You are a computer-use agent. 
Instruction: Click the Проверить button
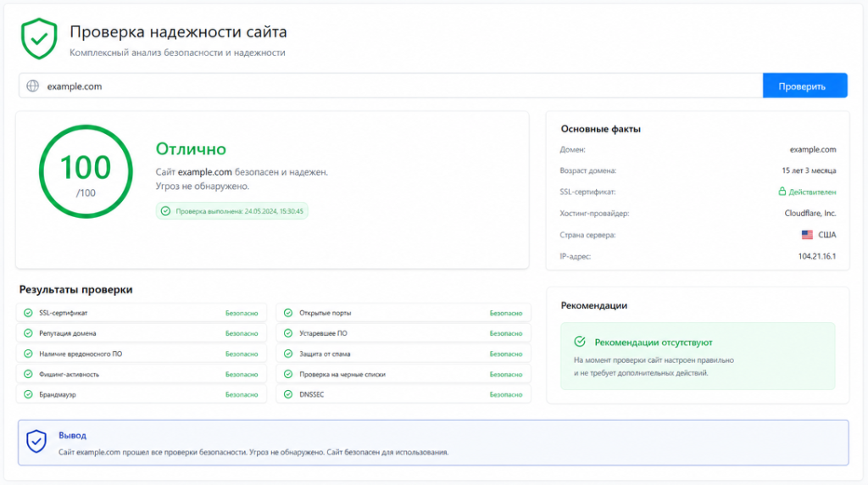coord(805,86)
